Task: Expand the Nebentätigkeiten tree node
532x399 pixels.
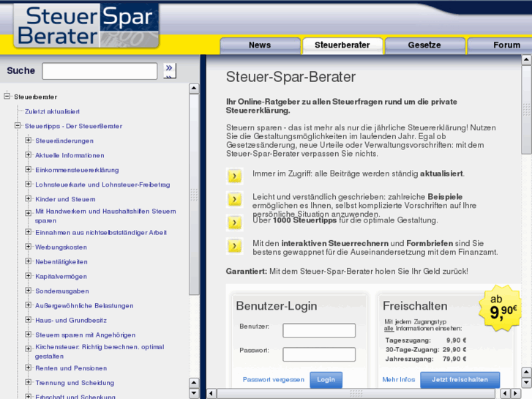Action: (29, 261)
